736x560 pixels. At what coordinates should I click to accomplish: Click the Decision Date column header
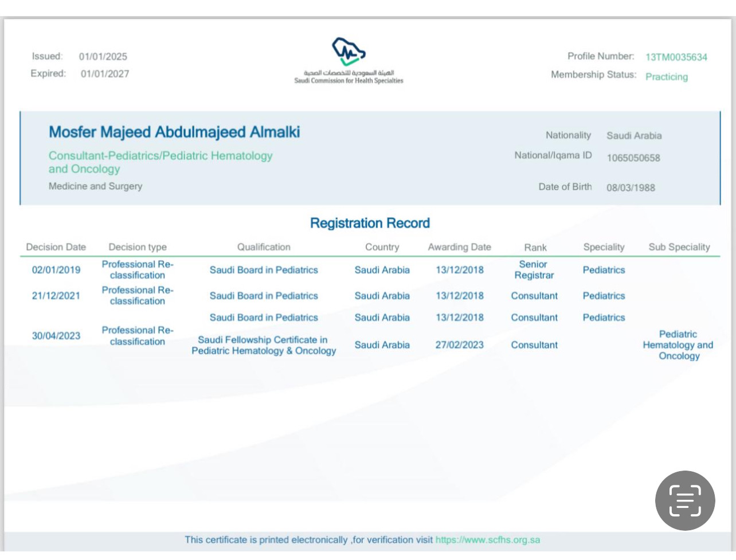point(56,247)
